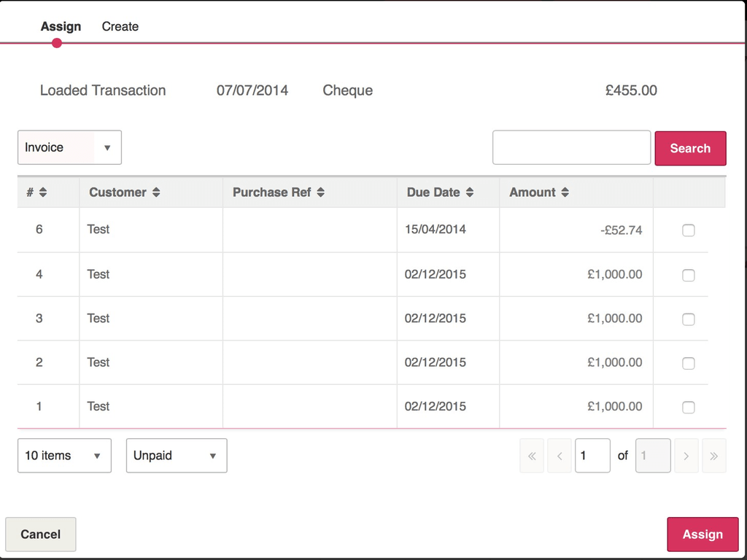This screenshot has width=747, height=560.
Task: Jump to the last page
Action: 713,455
